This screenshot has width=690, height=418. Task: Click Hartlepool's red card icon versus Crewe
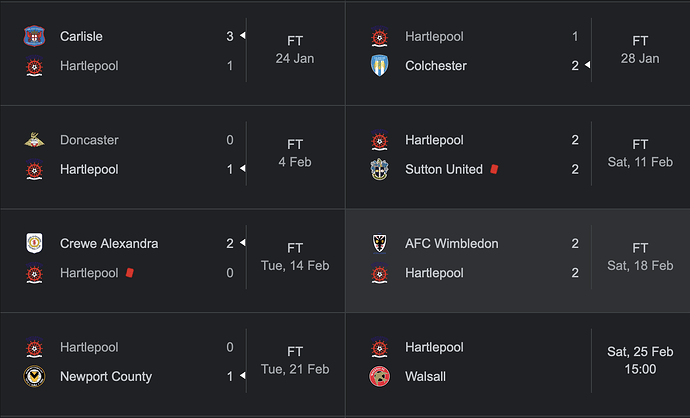point(129,273)
